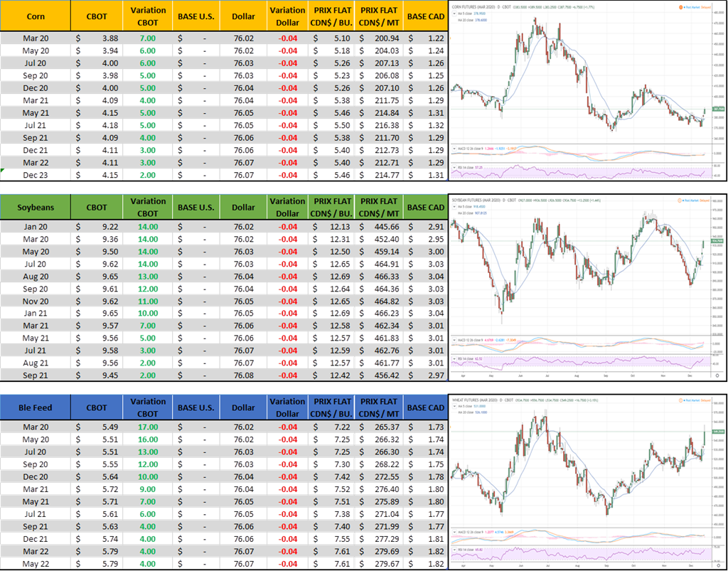The image size is (728, 571).
Task: Click current price label on soybean chart
Action: 717,241
